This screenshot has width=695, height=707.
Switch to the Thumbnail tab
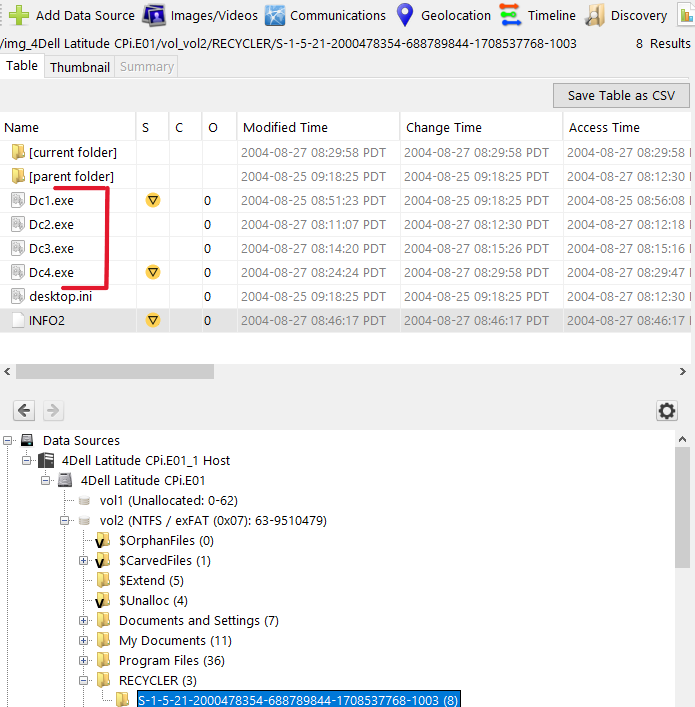point(79,67)
